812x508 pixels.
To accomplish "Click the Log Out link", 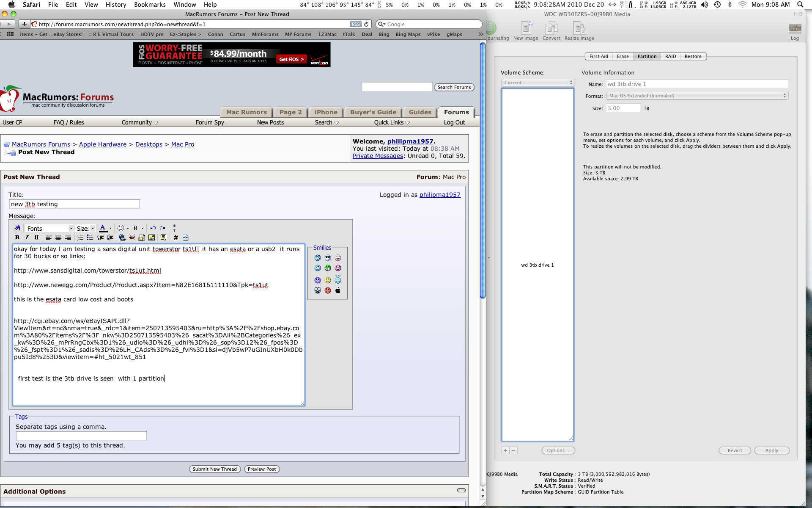I will [454, 123].
